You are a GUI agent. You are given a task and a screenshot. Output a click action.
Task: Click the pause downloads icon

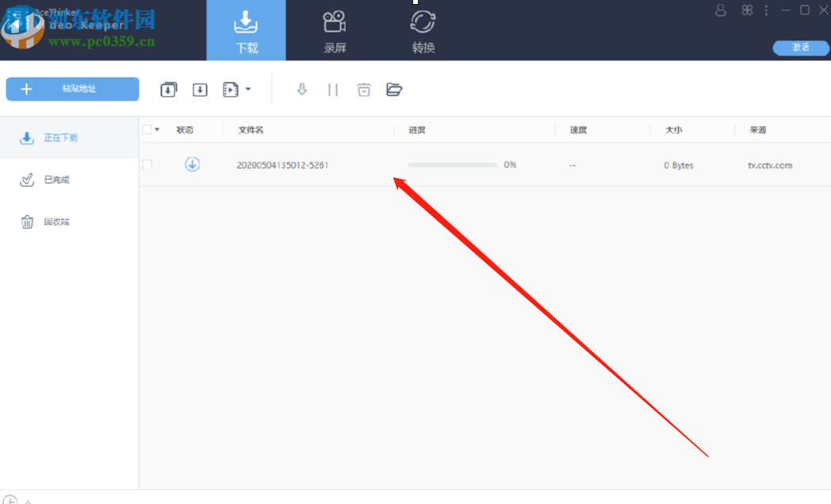pyautogui.click(x=333, y=90)
